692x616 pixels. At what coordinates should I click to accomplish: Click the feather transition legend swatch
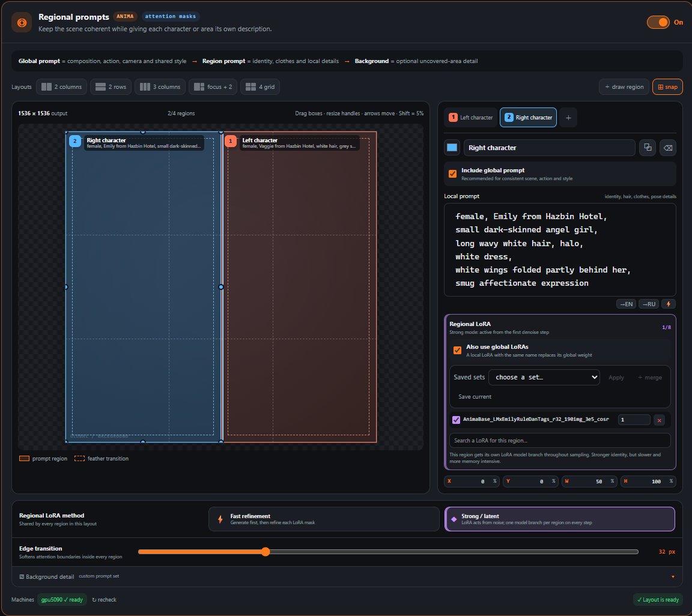79,459
